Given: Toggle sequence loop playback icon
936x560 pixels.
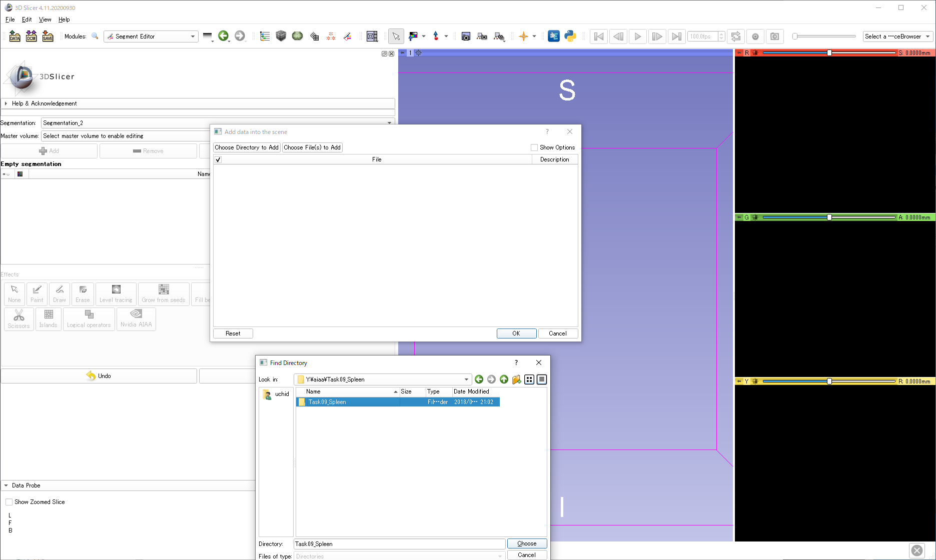Looking at the screenshot, I should click(x=736, y=36).
